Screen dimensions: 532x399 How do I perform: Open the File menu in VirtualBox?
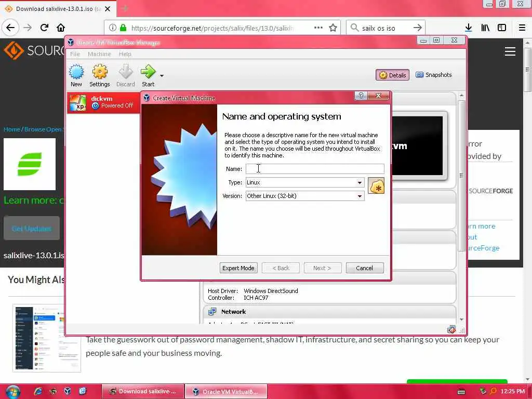point(75,54)
